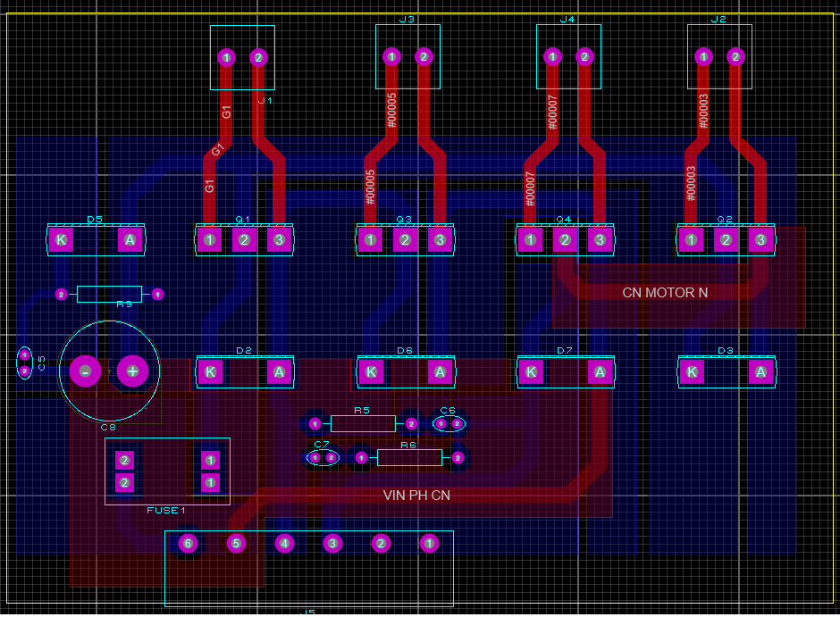Click pad 2 of resistor R6
840x617 pixels.
pyautogui.click(x=458, y=457)
